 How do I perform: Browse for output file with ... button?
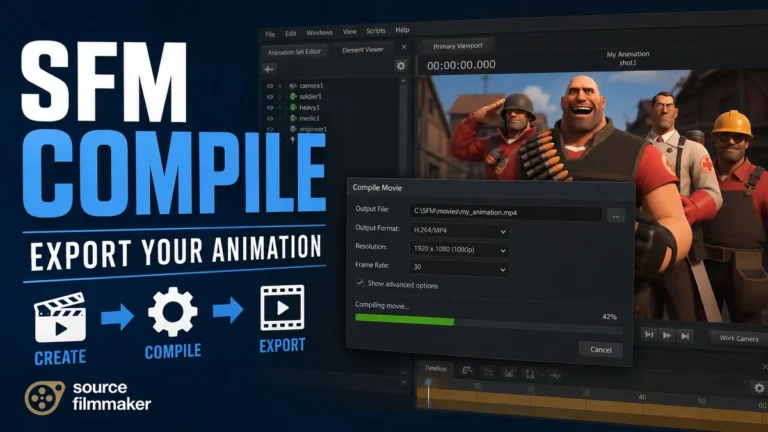(616, 215)
